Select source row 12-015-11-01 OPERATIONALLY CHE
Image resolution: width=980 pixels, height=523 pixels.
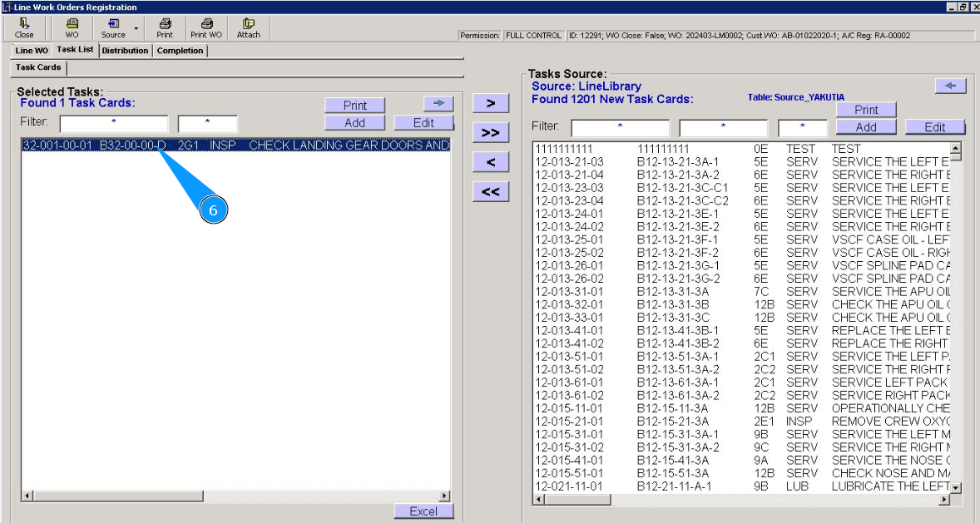742,408
